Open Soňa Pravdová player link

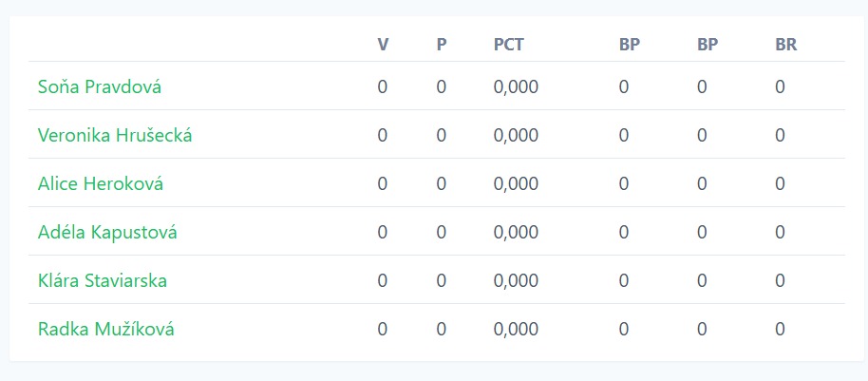[x=100, y=86]
